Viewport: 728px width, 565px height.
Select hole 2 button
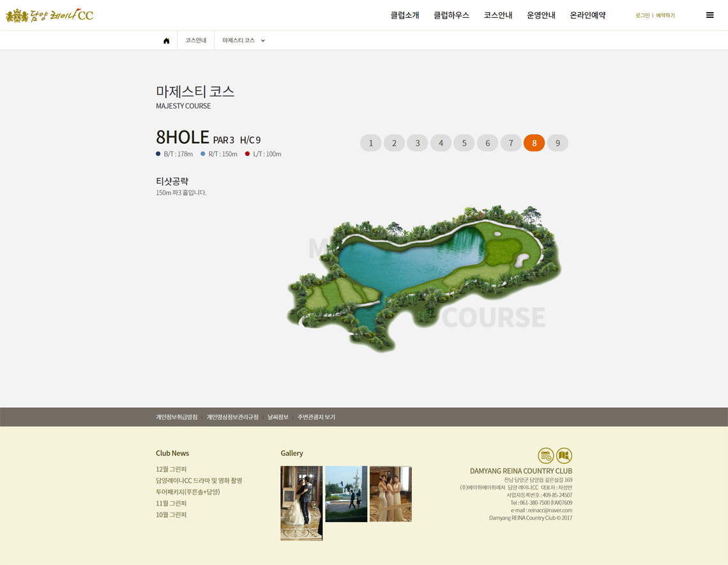[x=394, y=143]
